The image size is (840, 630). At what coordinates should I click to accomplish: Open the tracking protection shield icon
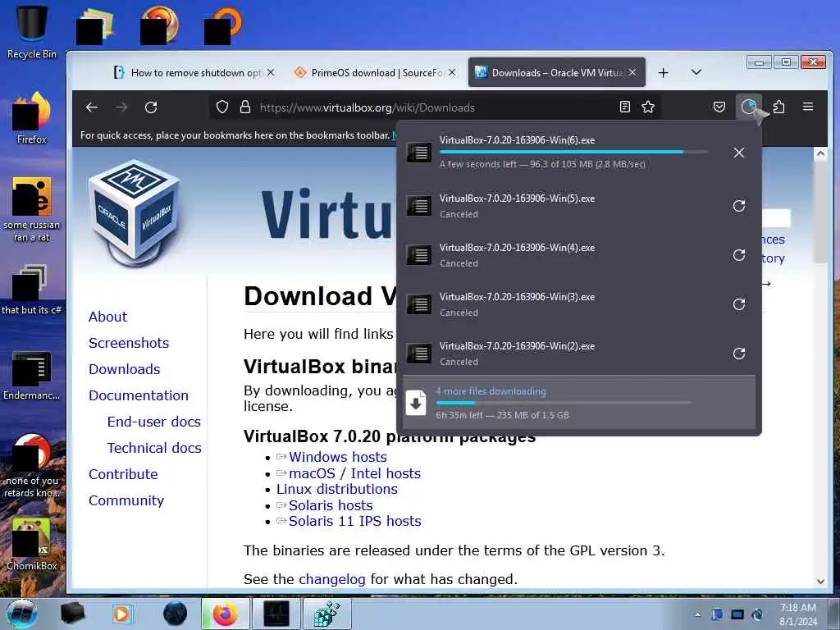(221, 107)
